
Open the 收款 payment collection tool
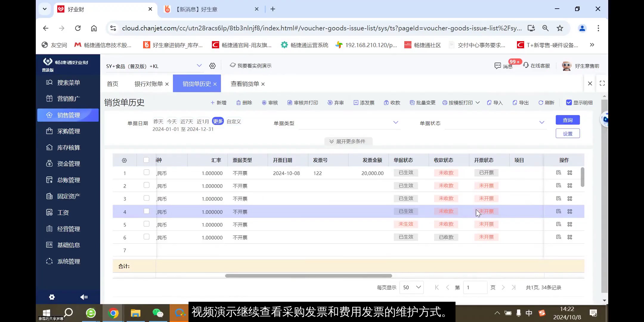pyautogui.click(x=392, y=102)
